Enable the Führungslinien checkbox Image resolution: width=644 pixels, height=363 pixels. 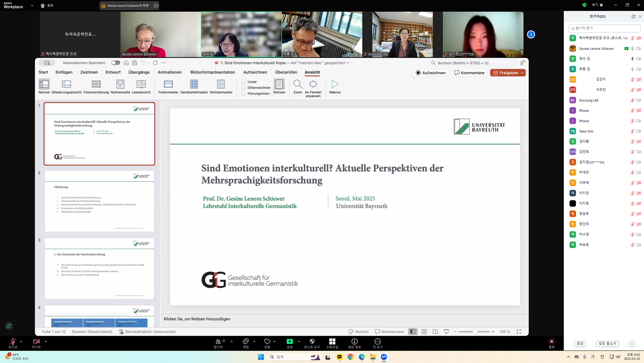tap(243, 93)
